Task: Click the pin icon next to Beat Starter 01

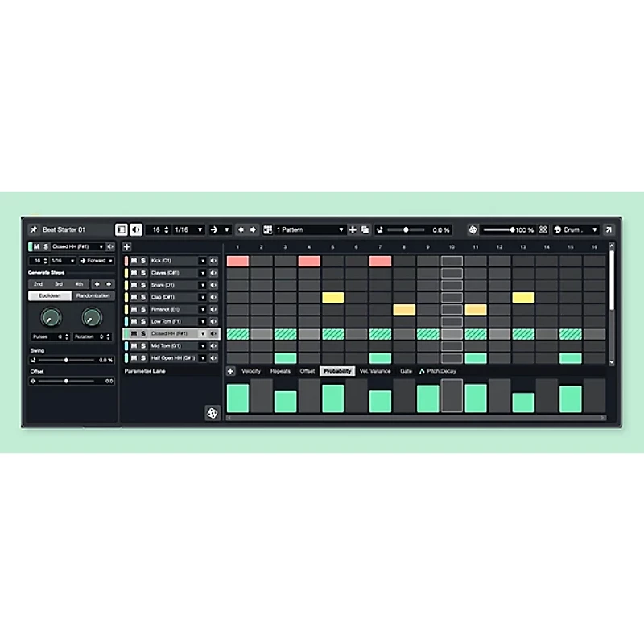Action: pos(35,229)
